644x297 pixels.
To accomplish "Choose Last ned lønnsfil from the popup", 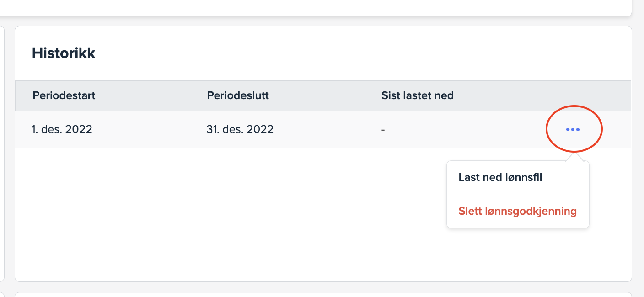I will 500,177.
